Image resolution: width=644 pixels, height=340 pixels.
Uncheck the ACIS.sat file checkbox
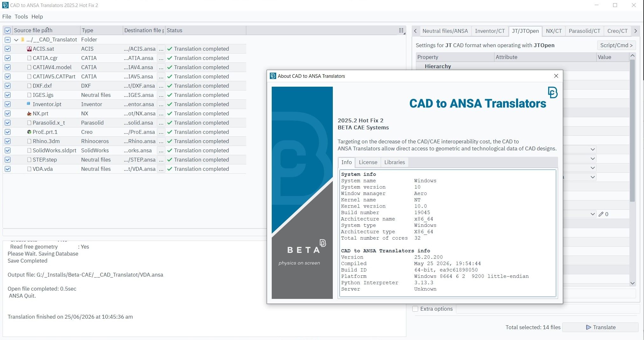click(8, 49)
